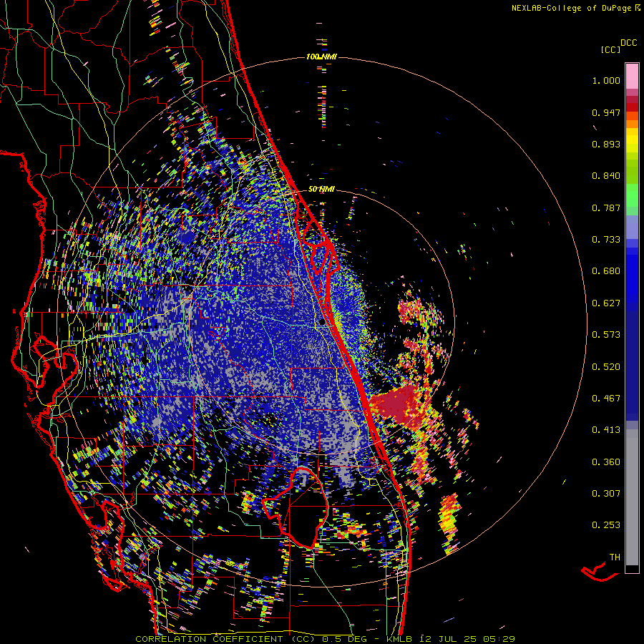
Task: Select the 0.520 scale value
Action: tap(606, 367)
